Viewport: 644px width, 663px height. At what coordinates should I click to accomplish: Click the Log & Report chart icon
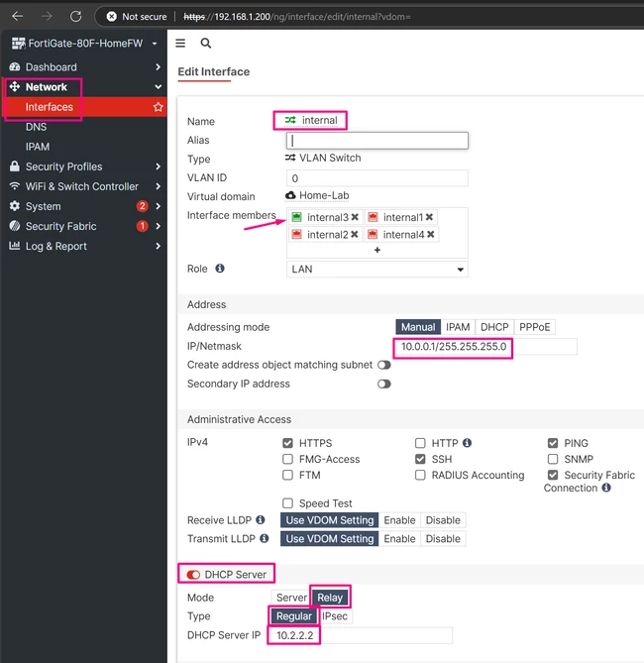click(15, 246)
